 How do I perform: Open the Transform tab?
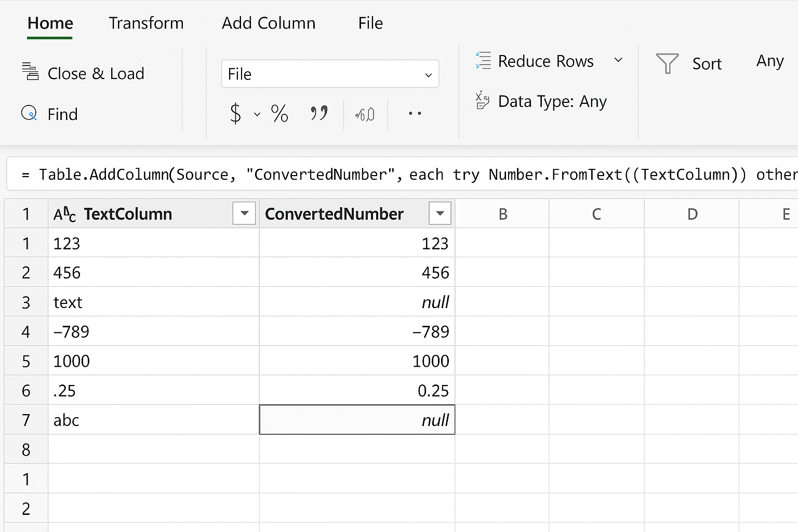coord(146,23)
